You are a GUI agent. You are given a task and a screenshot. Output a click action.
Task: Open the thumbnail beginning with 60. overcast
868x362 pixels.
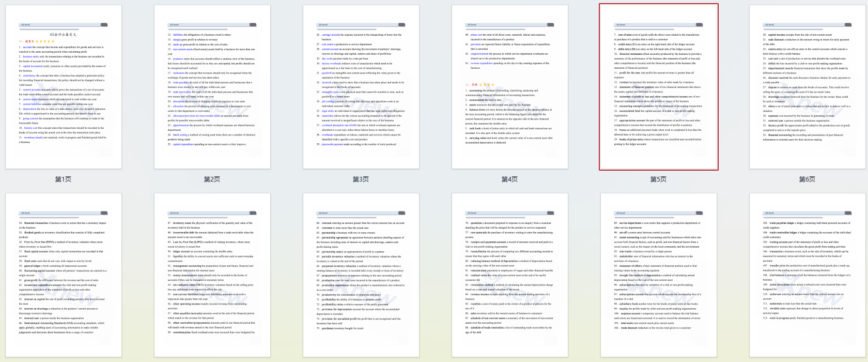(361, 275)
